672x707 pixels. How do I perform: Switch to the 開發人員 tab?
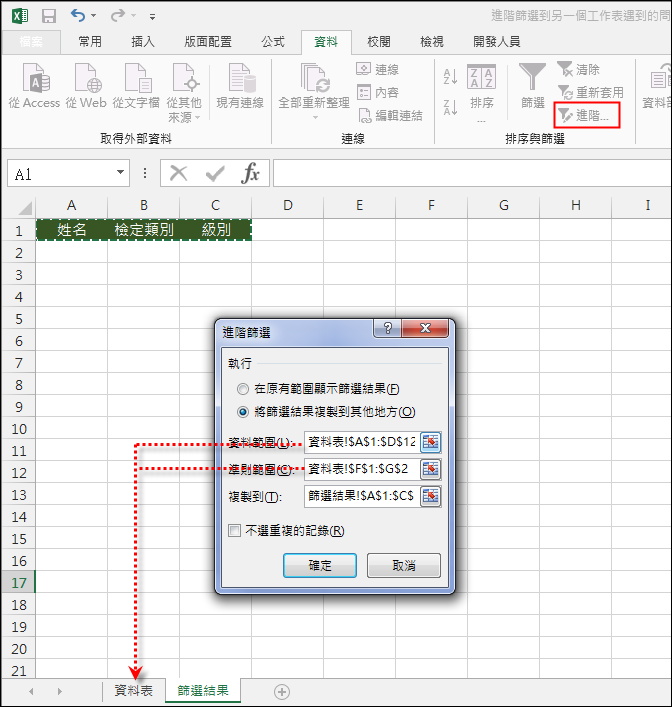click(x=497, y=42)
